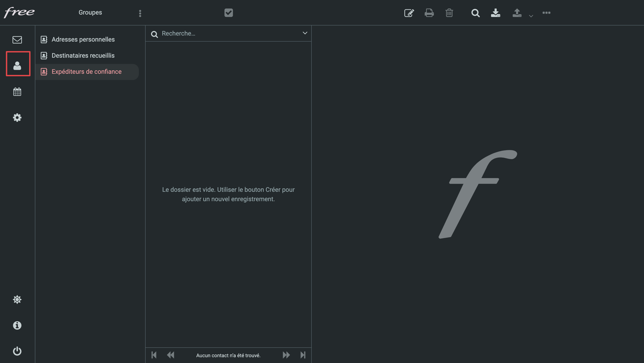Go to previous page of contacts
The width and height of the screenshot is (644, 363).
pos(171,355)
